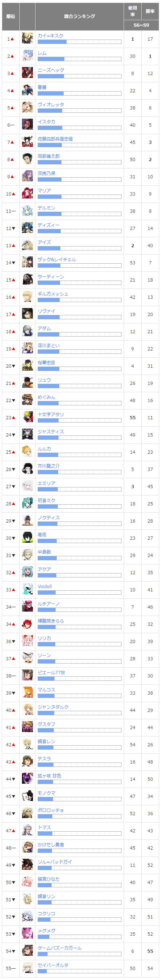Click the カイ=キスク character icon
This screenshot has height=980, width=161.
tap(27, 39)
